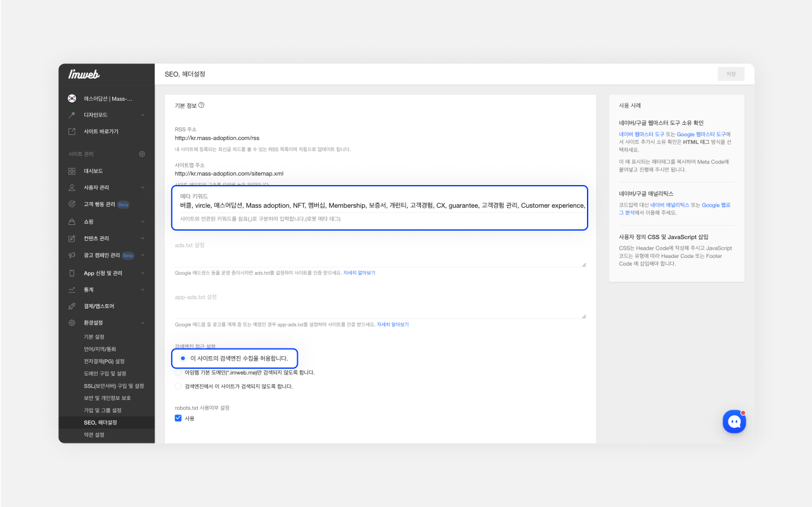Image resolution: width=812 pixels, height=507 pixels.
Task: Click the Korean flag site icon
Action: tap(72, 99)
